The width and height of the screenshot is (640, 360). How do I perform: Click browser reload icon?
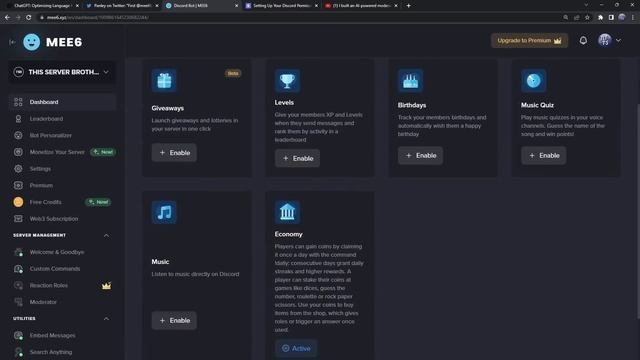29,18
